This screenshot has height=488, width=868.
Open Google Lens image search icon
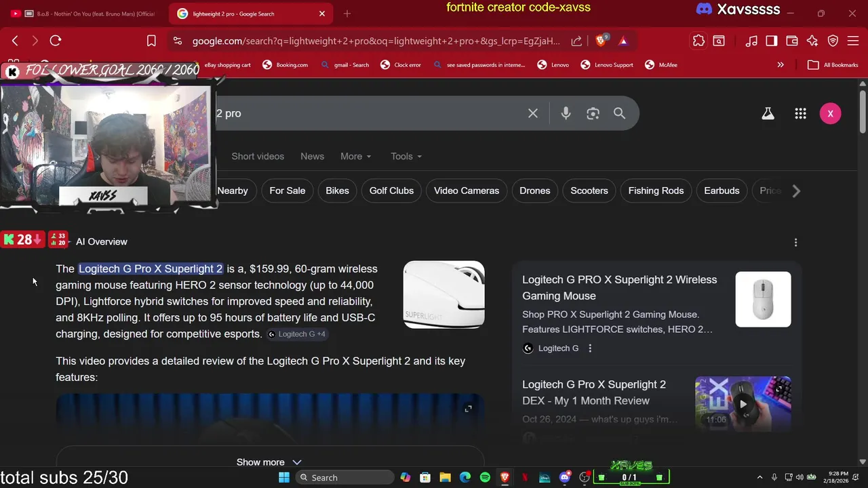pyautogui.click(x=593, y=113)
